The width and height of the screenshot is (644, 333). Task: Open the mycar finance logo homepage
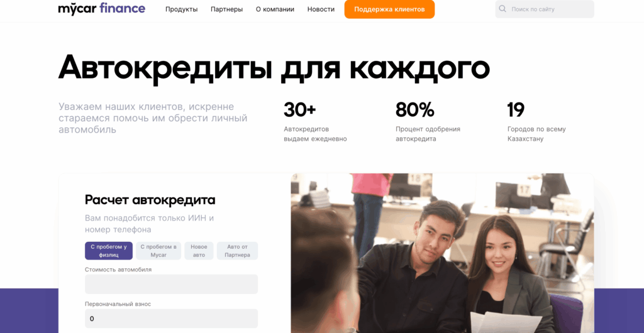click(x=101, y=9)
